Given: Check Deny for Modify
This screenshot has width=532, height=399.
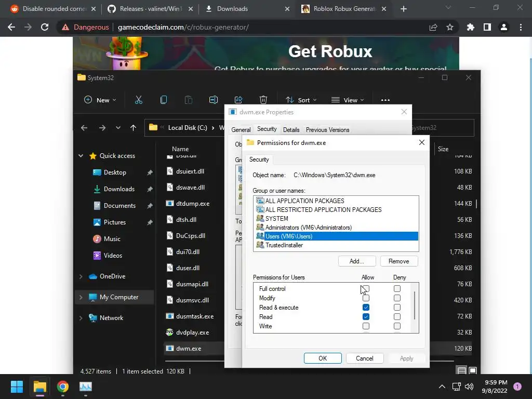Looking at the screenshot, I should (397, 298).
